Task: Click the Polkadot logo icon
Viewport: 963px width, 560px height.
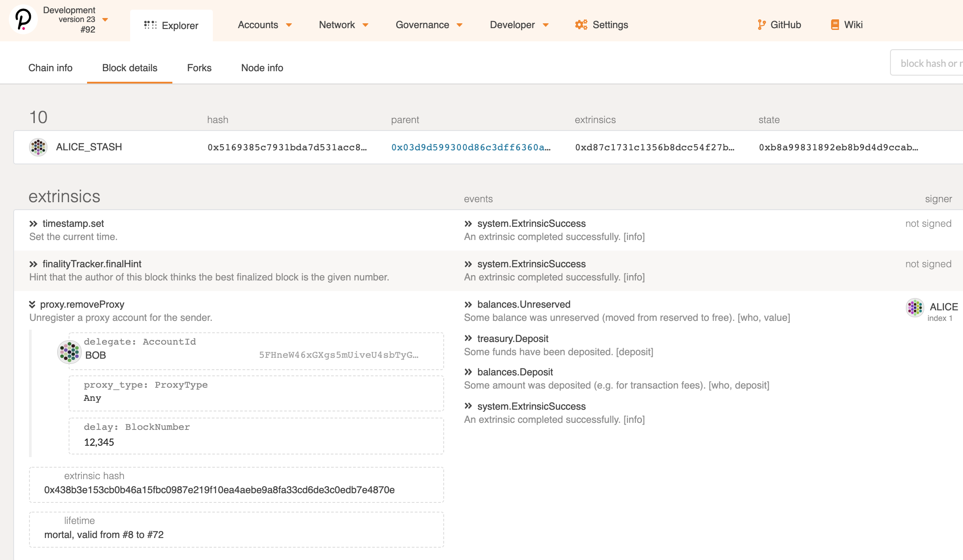Action: pos(23,19)
